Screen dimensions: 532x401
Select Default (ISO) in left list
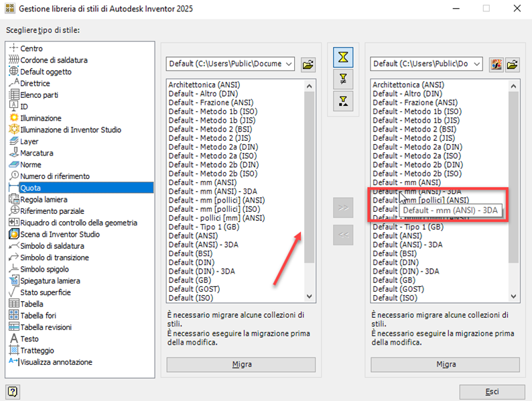pyautogui.click(x=191, y=298)
